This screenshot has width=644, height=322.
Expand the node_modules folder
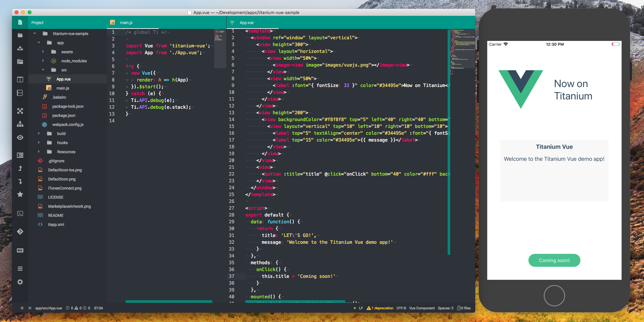(x=43, y=61)
